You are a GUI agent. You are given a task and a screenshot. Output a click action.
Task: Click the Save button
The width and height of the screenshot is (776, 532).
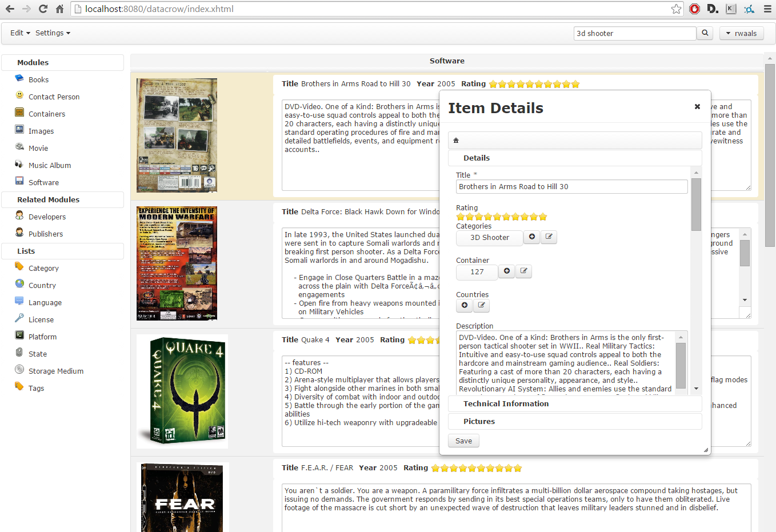coord(463,441)
